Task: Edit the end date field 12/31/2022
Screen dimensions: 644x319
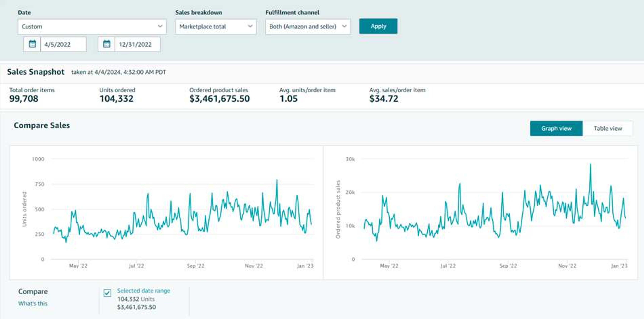Action: pos(138,44)
